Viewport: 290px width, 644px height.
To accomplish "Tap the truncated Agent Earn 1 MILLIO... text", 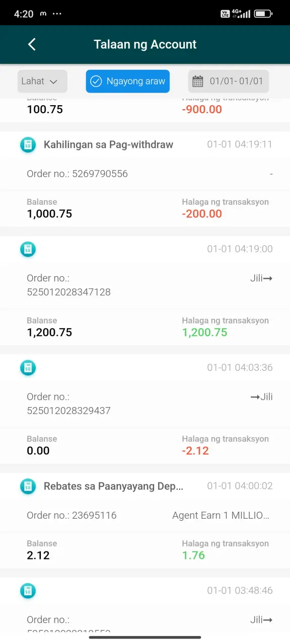I will pyautogui.click(x=221, y=515).
